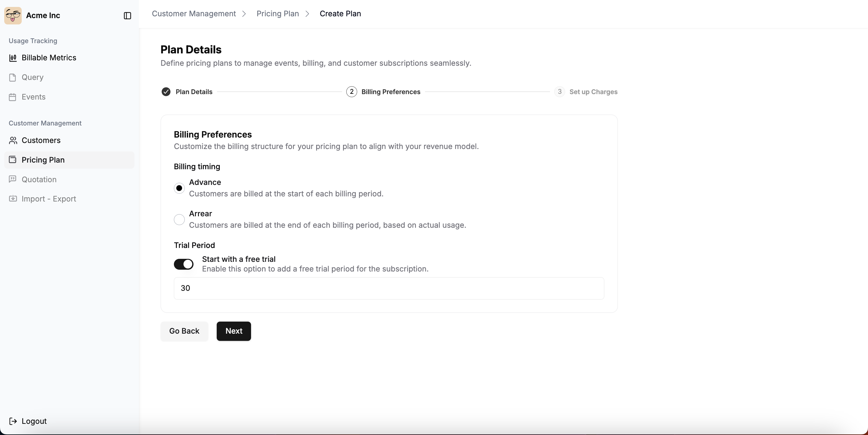Open Customer Management in the breadcrumb
The height and width of the screenshot is (435, 868).
pos(194,14)
